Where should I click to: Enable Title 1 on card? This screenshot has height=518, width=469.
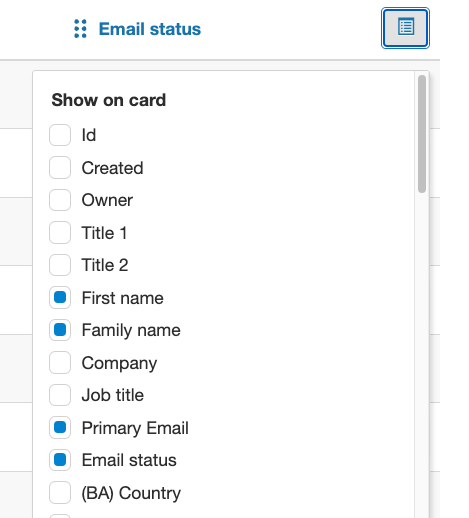pyautogui.click(x=60, y=233)
